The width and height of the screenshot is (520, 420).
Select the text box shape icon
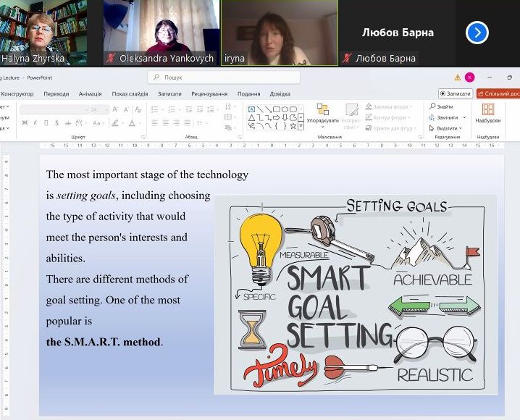click(251, 109)
